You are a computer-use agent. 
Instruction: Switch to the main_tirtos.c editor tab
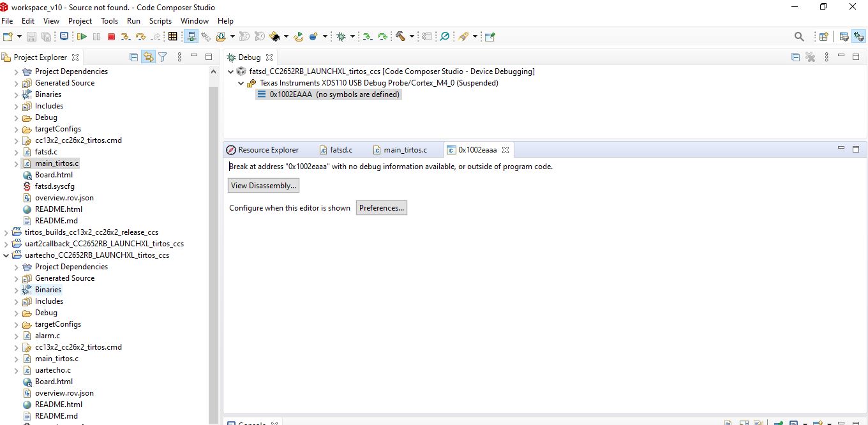(399, 150)
